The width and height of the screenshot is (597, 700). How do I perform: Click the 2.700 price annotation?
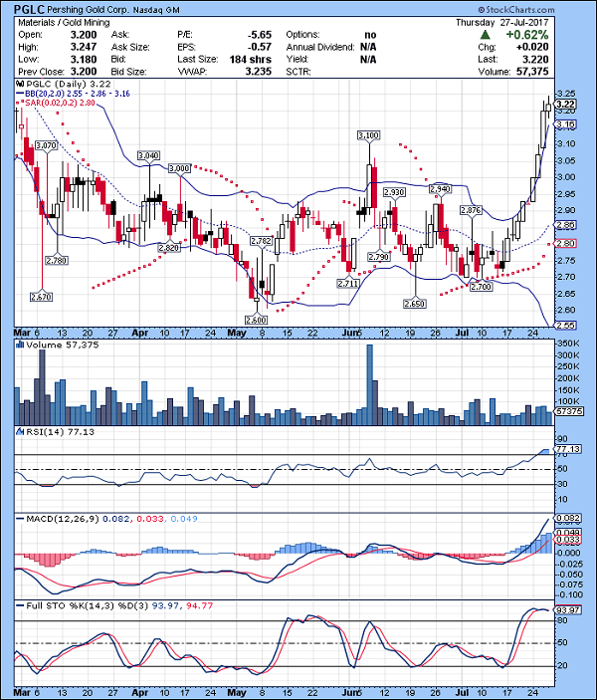click(482, 287)
